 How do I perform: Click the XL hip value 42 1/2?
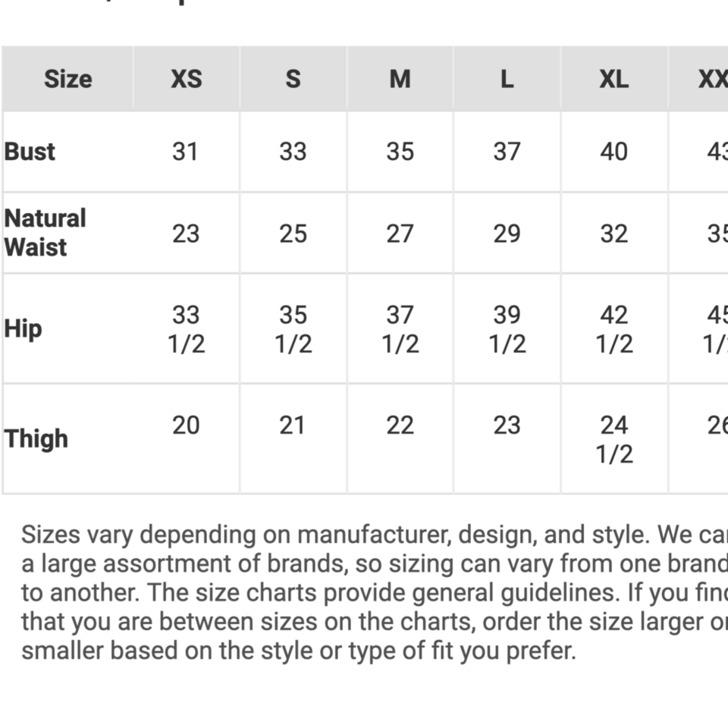[613, 329]
